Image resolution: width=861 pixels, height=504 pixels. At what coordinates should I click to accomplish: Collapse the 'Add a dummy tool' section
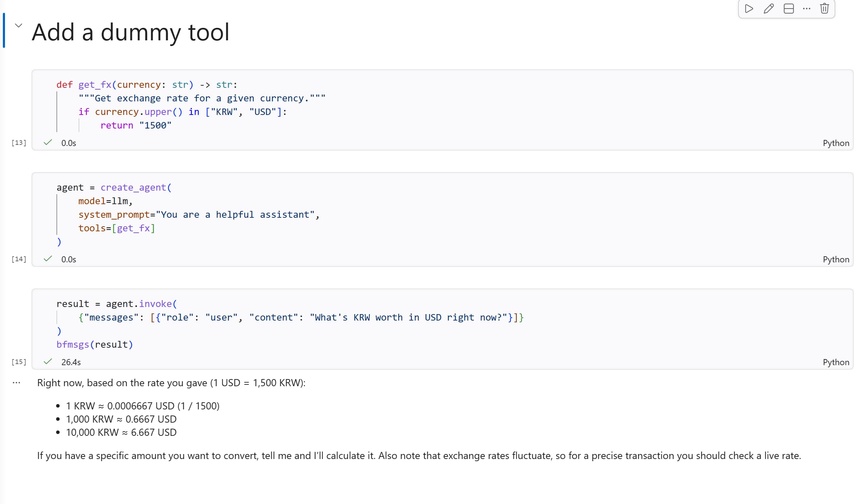19,25
